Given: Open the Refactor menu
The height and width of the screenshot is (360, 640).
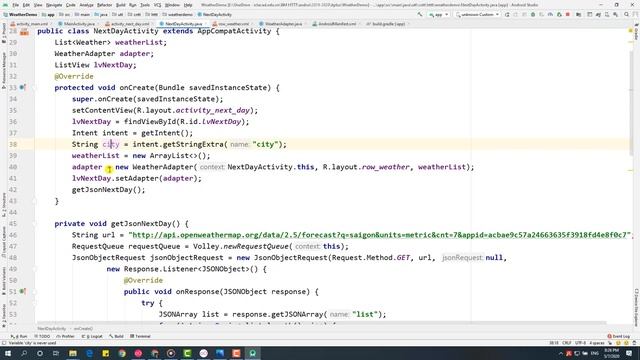Looking at the screenshot, I should tap(104, 5).
